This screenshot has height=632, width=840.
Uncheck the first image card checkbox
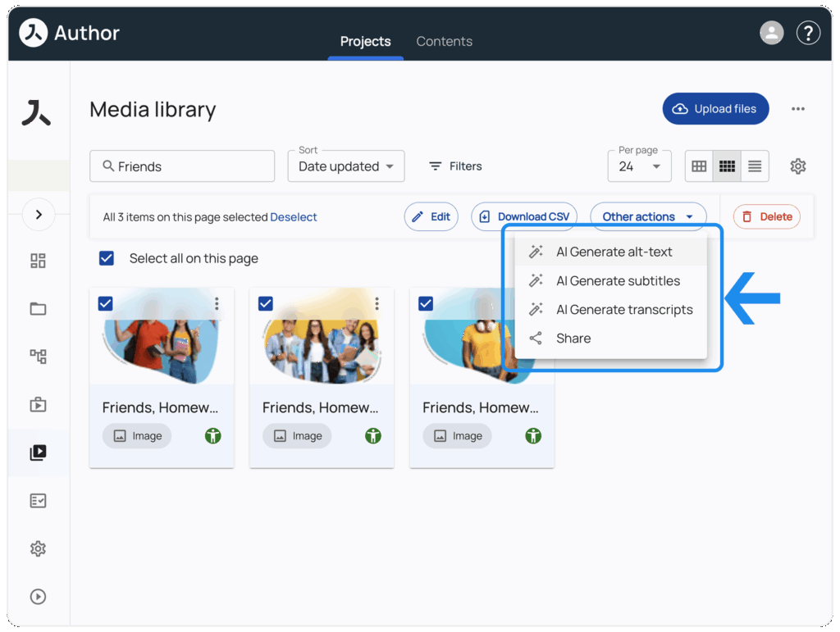click(x=105, y=303)
